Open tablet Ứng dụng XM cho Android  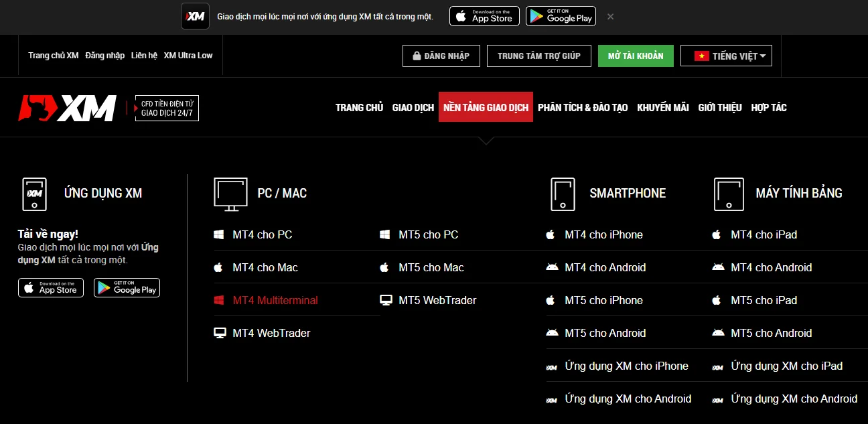tap(794, 399)
